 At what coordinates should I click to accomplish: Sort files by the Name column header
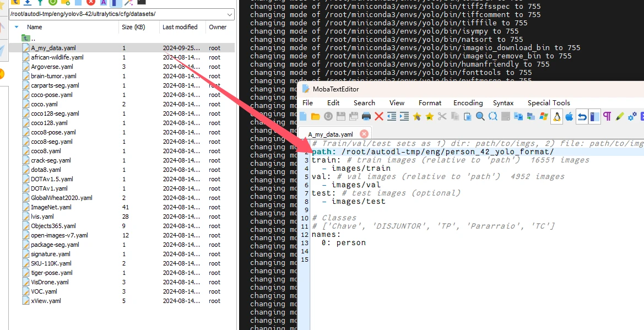pos(35,27)
